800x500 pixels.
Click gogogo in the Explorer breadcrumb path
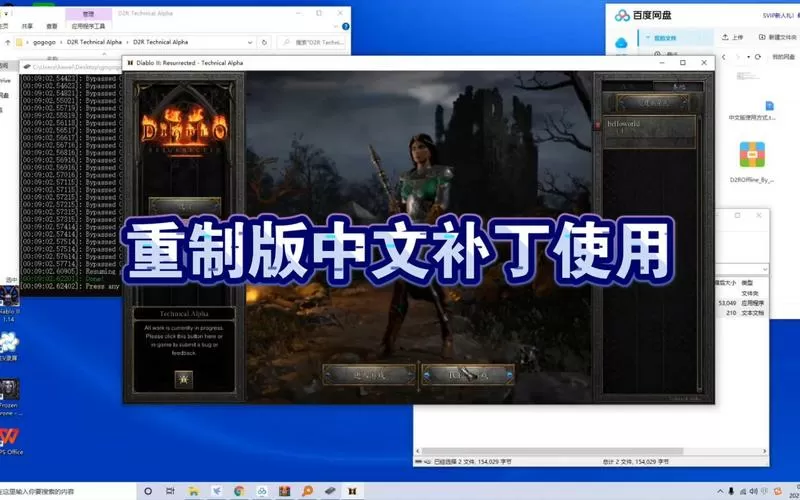coord(44,42)
